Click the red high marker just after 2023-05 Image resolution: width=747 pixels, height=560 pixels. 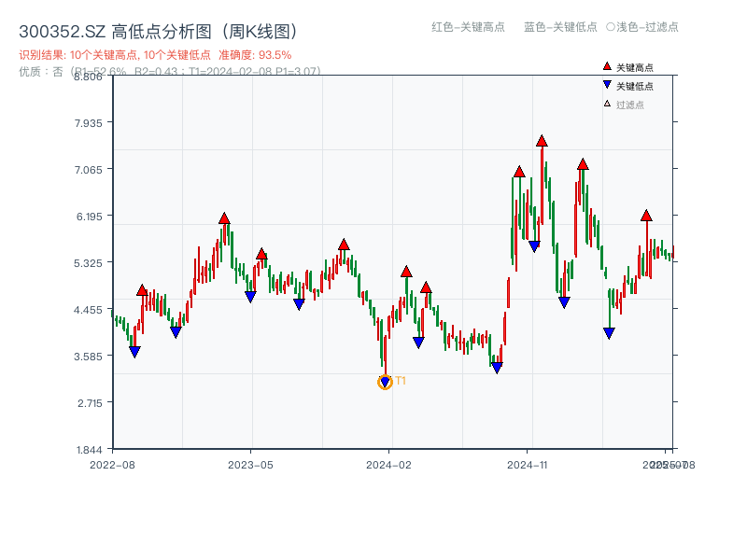click(x=261, y=254)
